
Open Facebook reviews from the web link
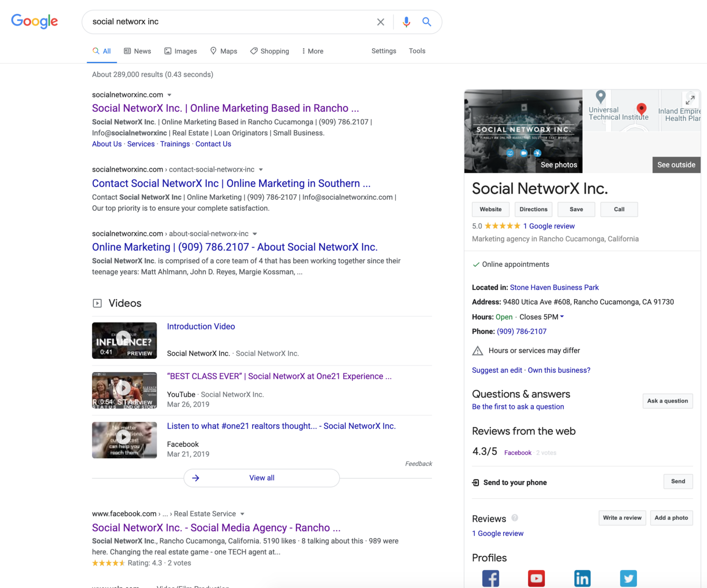click(518, 453)
